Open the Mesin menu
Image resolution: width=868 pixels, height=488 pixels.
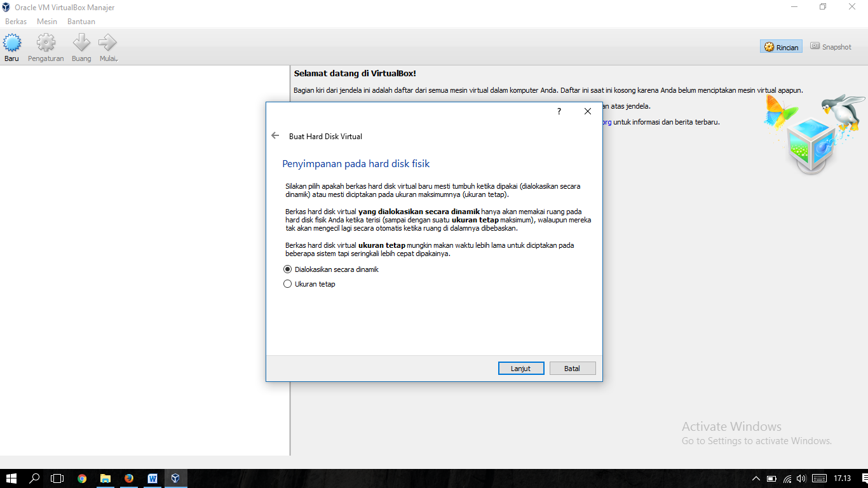pos(46,21)
